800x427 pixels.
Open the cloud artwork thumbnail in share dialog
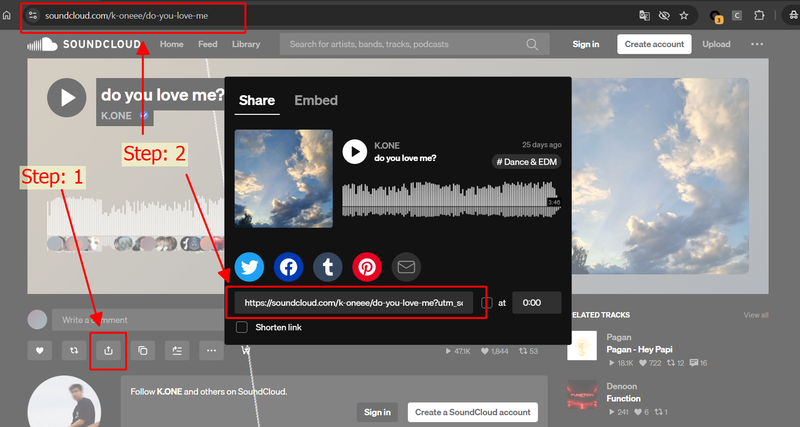click(284, 179)
